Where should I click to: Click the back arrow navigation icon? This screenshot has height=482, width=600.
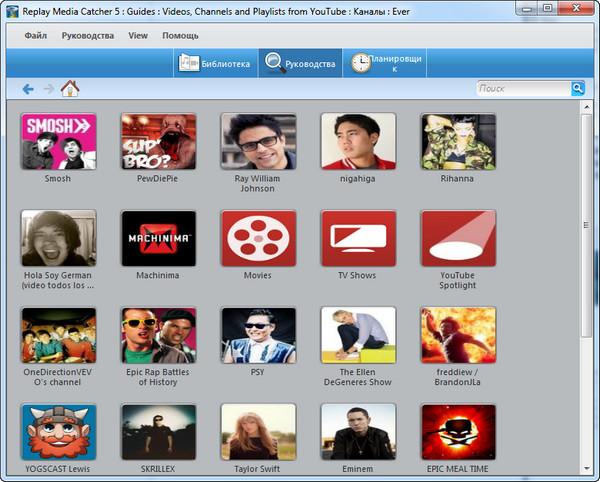[x=28, y=89]
